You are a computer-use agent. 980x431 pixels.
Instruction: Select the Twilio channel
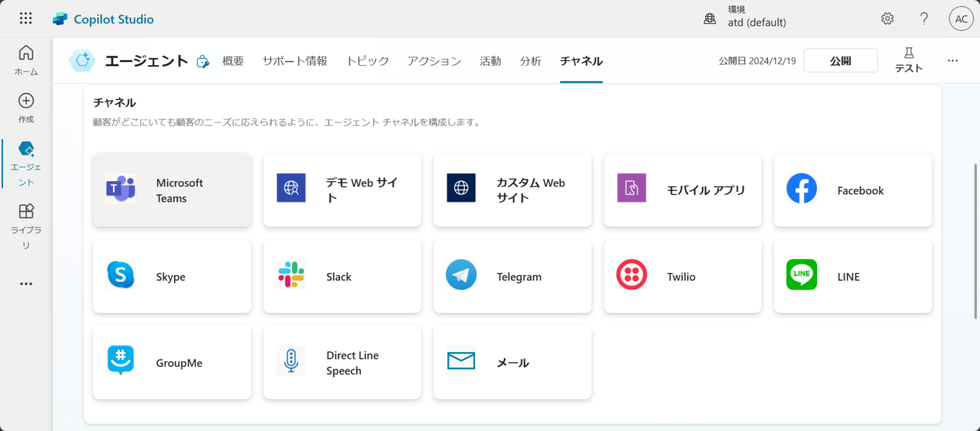[x=682, y=276]
